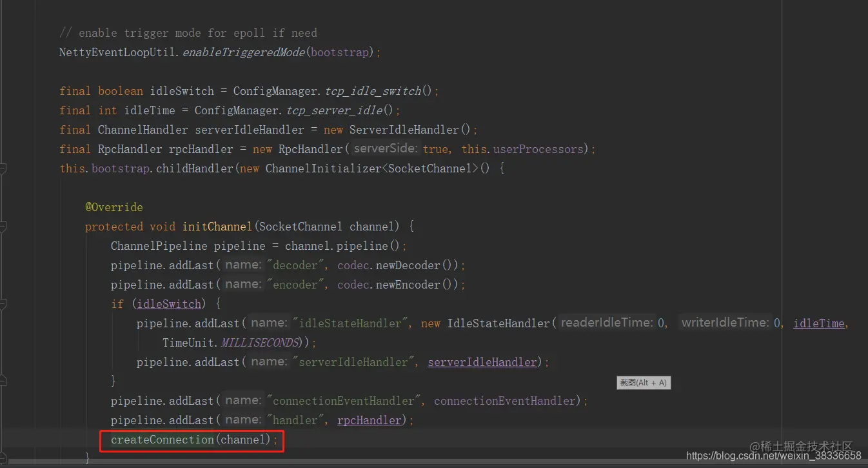Click the underlined serverIdleHandler argument
The width and height of the screenshot is (868, 468).
pyautogui.click(x=482, y=362)
